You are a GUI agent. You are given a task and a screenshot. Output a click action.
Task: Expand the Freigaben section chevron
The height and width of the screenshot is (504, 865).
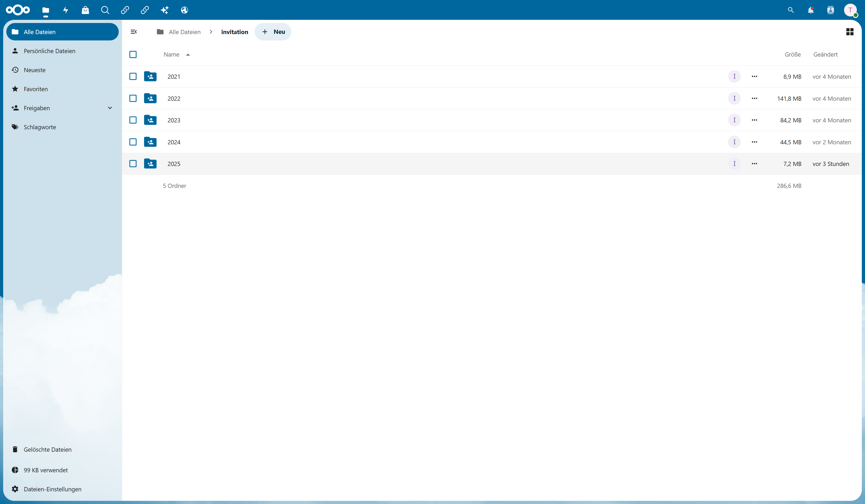pyautogui.click(x=110, y=108)
